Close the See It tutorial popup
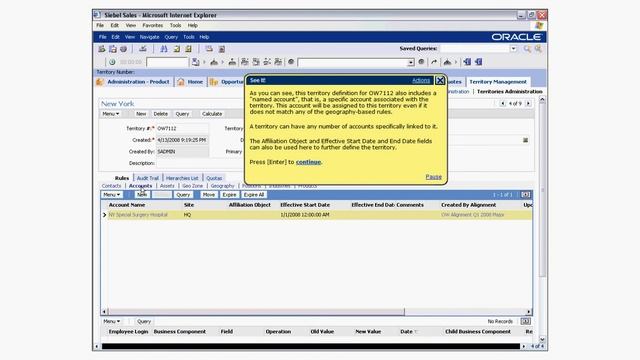The image size is (640, 360). click(x=440, y=80)
